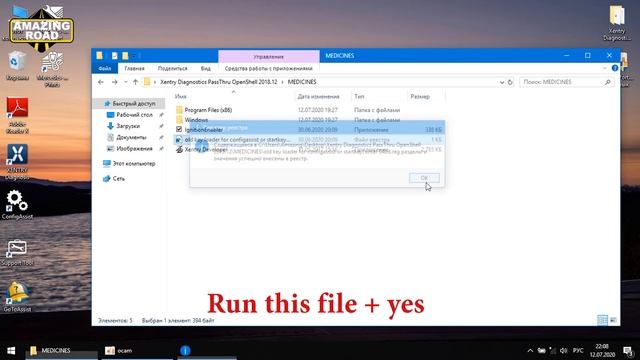The height and width of the screenshot is (360, 640).
Task: Sort by the Тип column header
Action: point(359,96)
